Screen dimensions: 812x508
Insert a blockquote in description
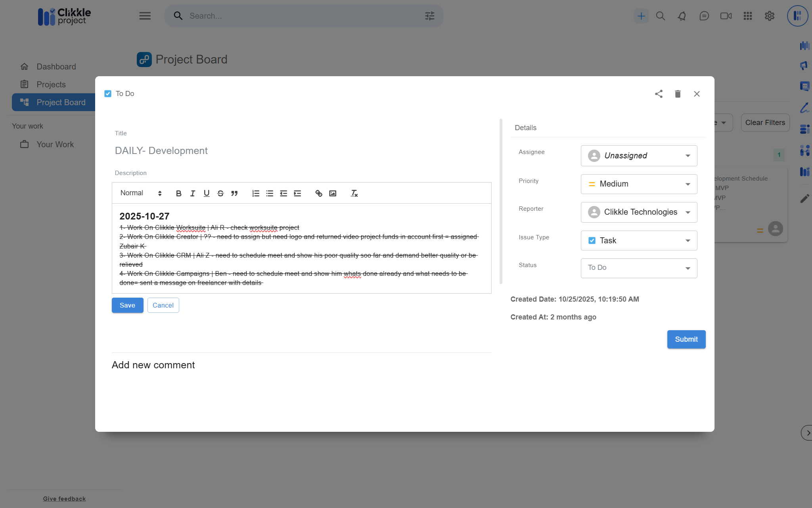point(234,193)
